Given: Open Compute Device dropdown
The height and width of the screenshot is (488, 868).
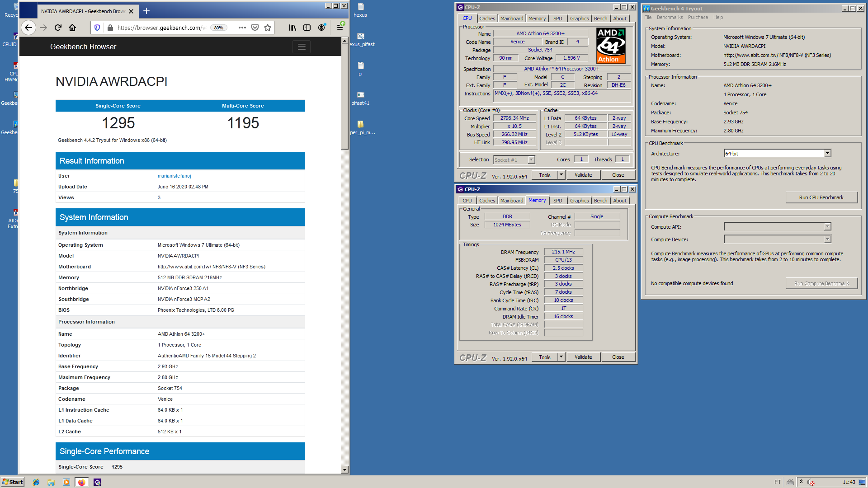Looking at the screenshot, I should point(827,239).
